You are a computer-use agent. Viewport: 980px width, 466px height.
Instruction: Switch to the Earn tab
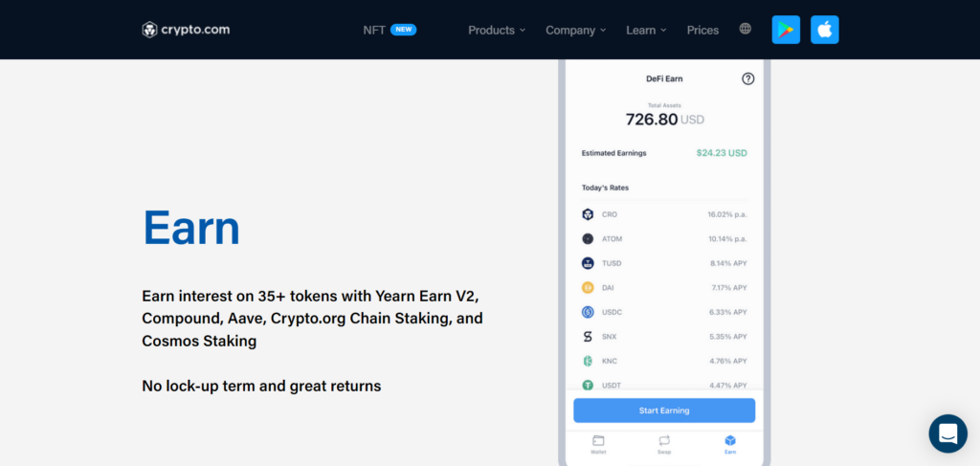730,445
